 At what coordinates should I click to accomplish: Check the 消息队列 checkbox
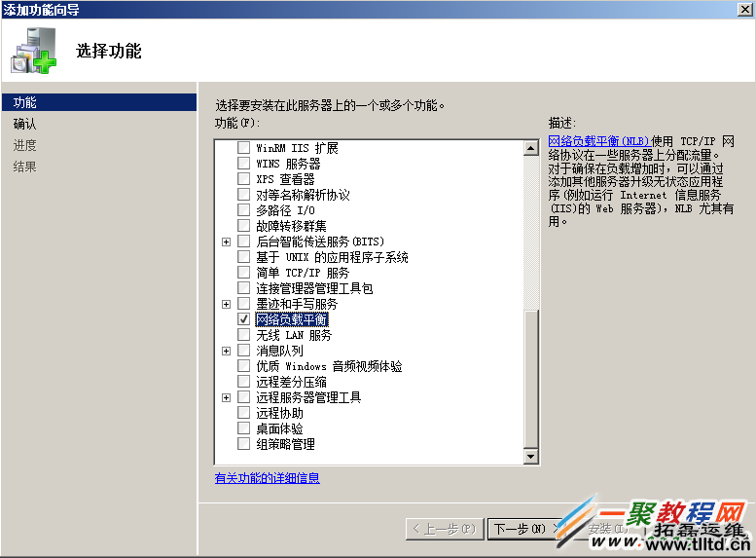point(244,351)
